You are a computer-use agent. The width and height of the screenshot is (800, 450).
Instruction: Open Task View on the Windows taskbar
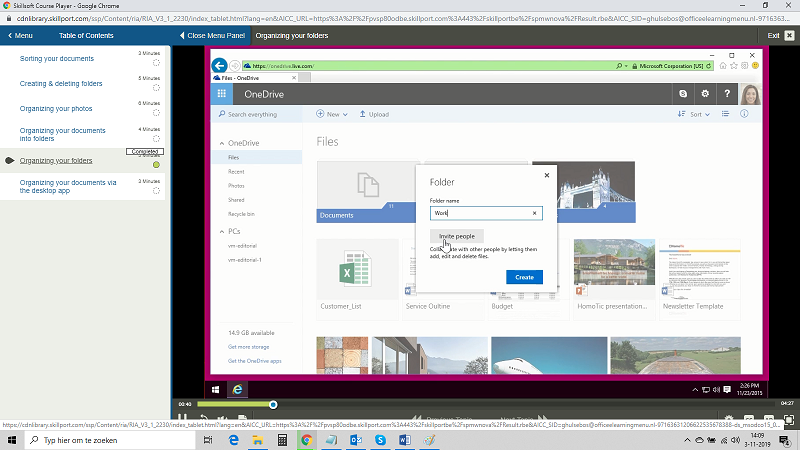(208, 440)
